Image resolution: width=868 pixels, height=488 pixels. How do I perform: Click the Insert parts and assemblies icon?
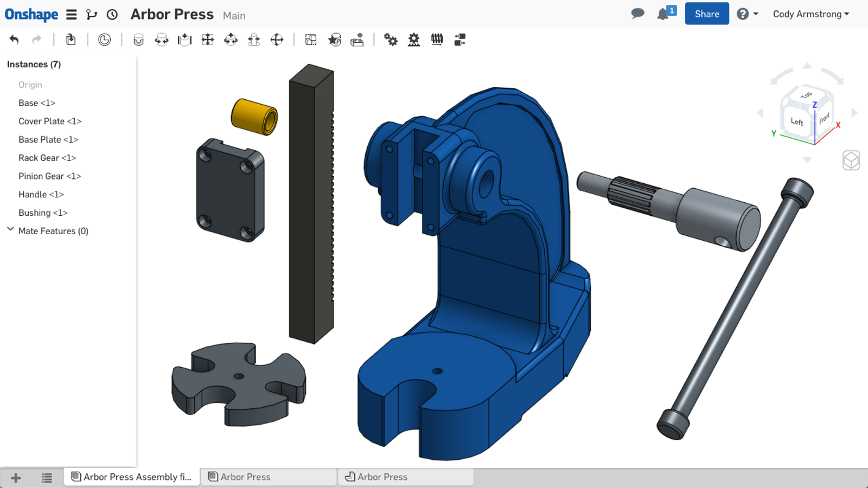[x=71, y=40]
